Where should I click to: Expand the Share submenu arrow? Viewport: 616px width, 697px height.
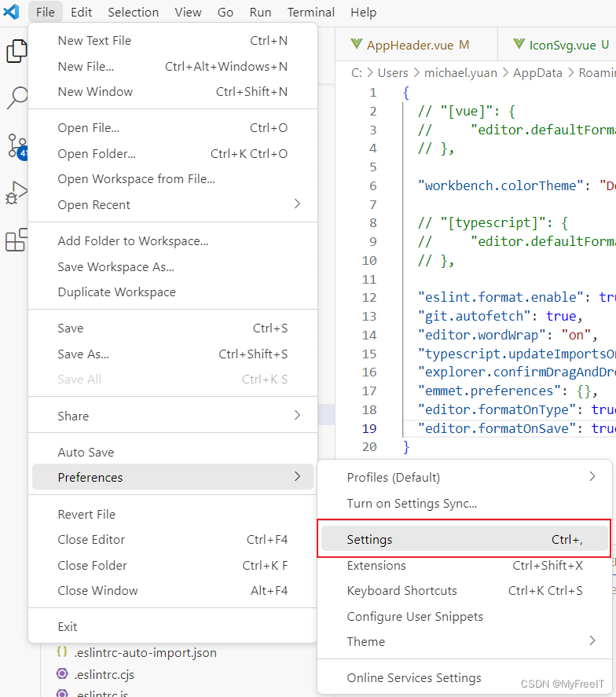(297, 415)
